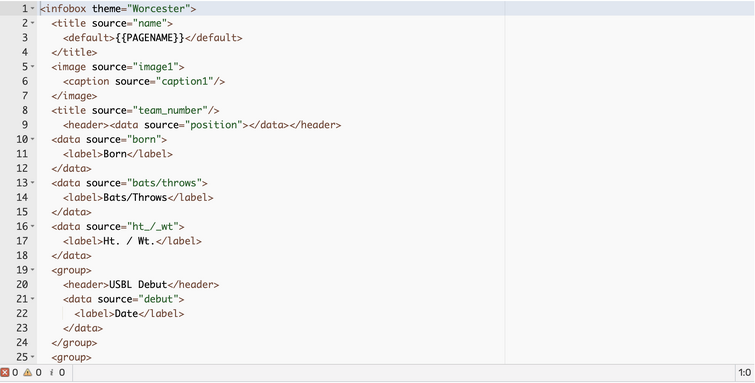Click the "image1" source value
The height and width of the screenshot is (383, 755).
(156, 66)
